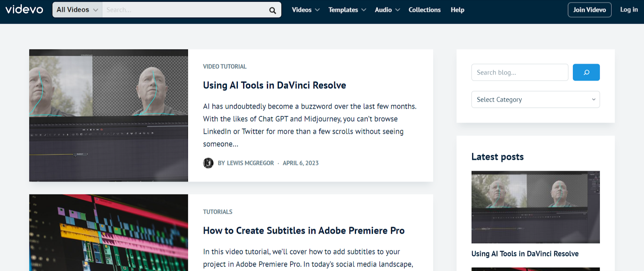
Task: Open the Select Category dropdown
Action: click(535, 99)
